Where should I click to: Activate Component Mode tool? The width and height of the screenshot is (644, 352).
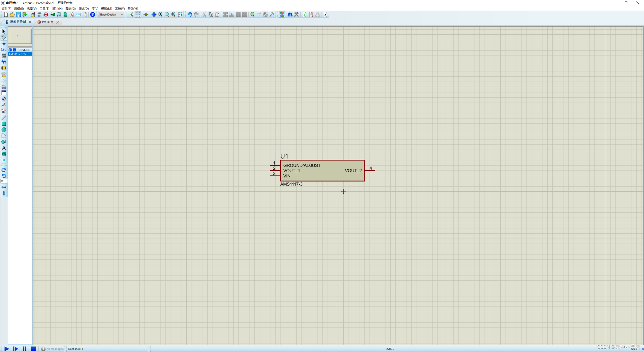pos(4,37)
